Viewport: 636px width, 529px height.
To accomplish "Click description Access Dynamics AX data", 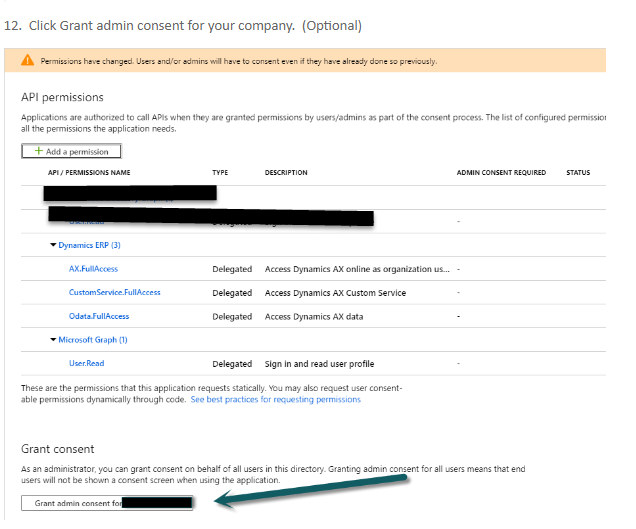I will [x=314, y=316].
